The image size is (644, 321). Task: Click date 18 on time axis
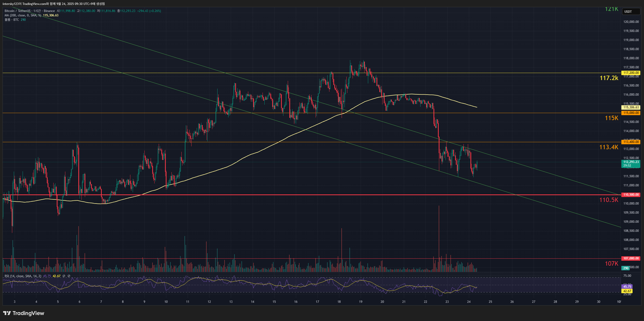click(339, 302)
